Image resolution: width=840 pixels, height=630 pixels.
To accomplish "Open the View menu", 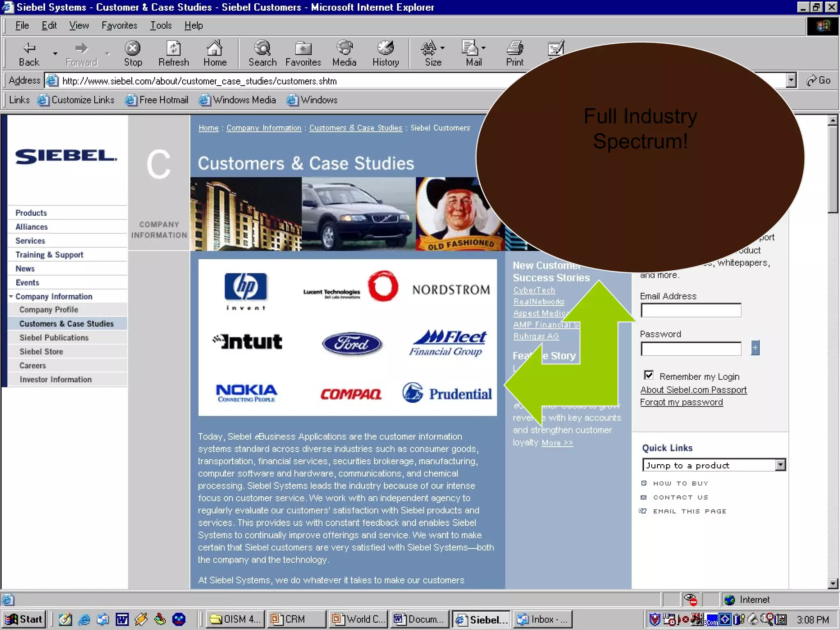I will [x=79, y=25].
